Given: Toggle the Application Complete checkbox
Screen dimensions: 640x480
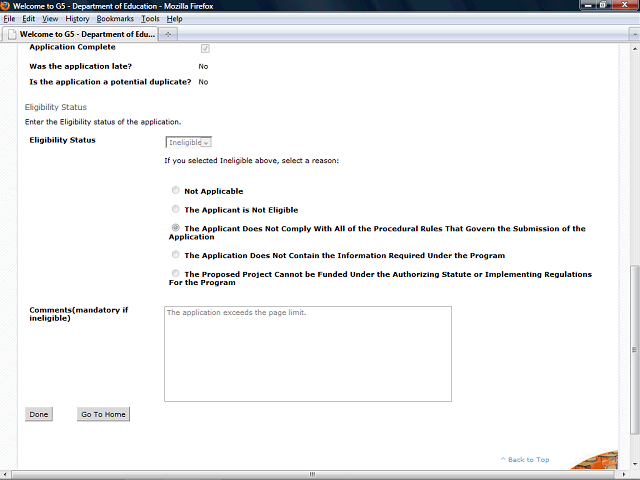Looking at the screenshot, I should coord(205,49).
